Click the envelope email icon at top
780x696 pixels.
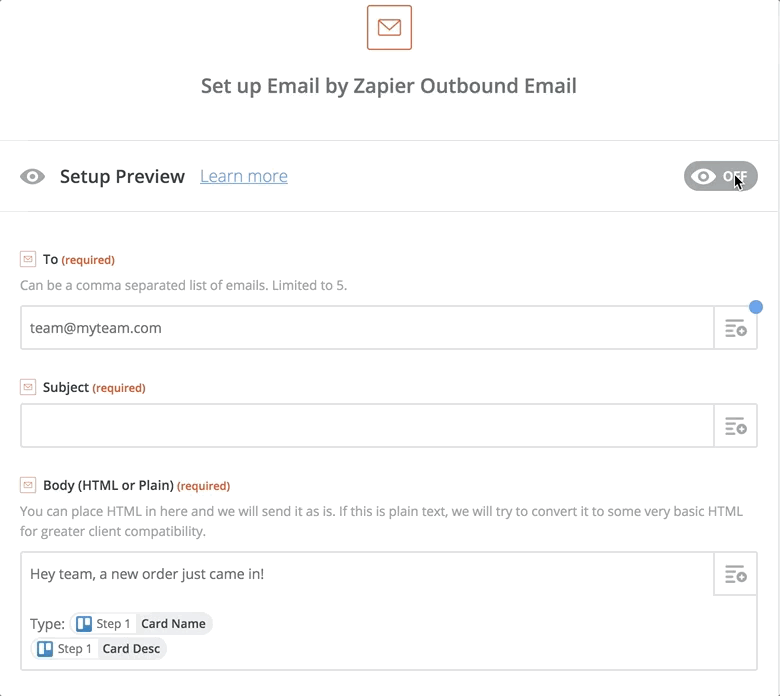[389, 27]
